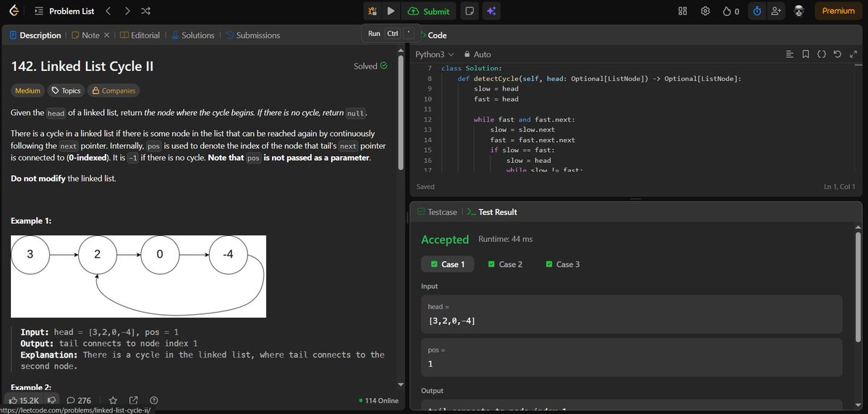This screenshot has width=868, height=414.
Task: Click the debugger bug icon
Action: (372, 11)
